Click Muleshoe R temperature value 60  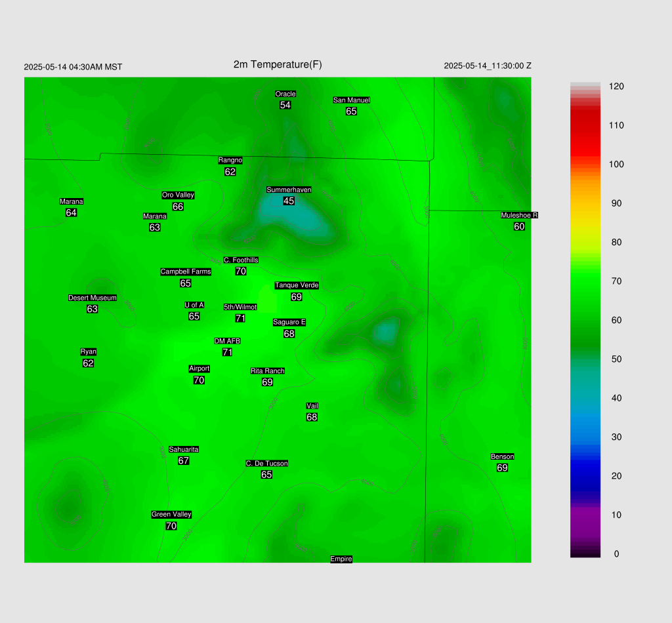tap(519, 226)
